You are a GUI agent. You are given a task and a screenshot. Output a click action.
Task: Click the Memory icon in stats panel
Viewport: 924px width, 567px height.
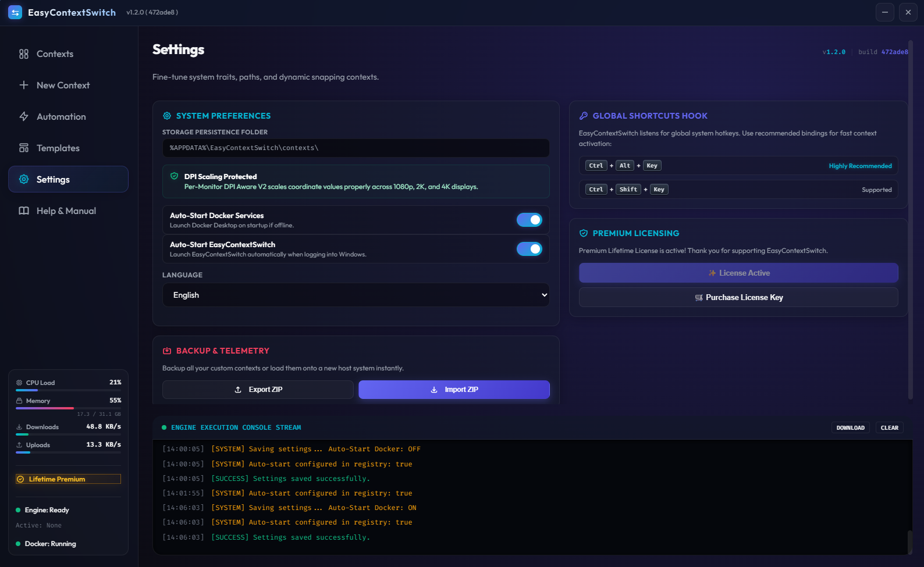pos(19,401)
